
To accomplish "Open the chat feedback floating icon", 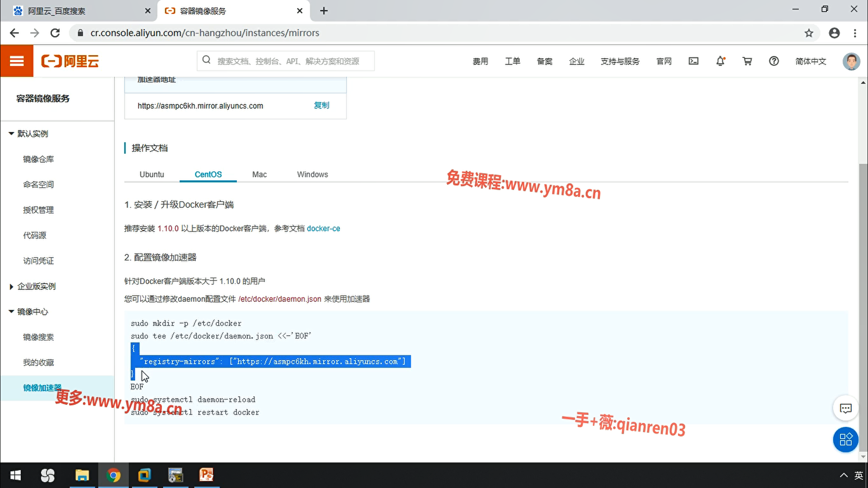I will [x=845, y=408].
